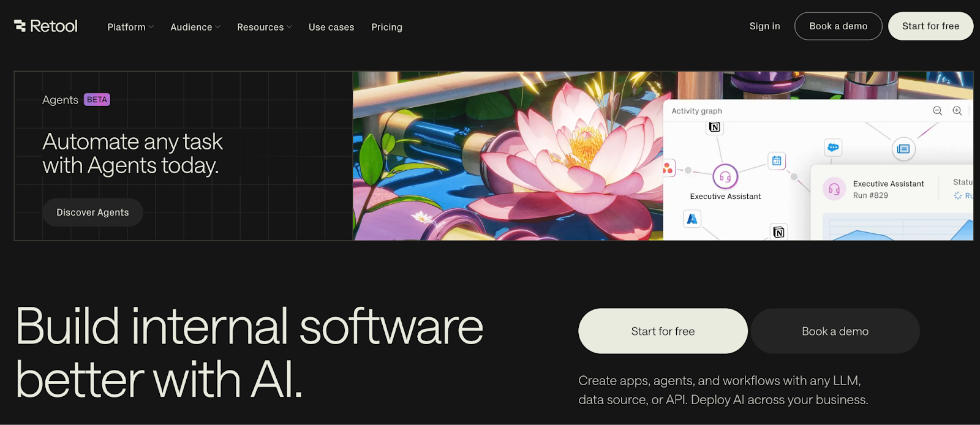Open the Resources dropdown
This screenshot has height=425, width=980.
point(265,27)
